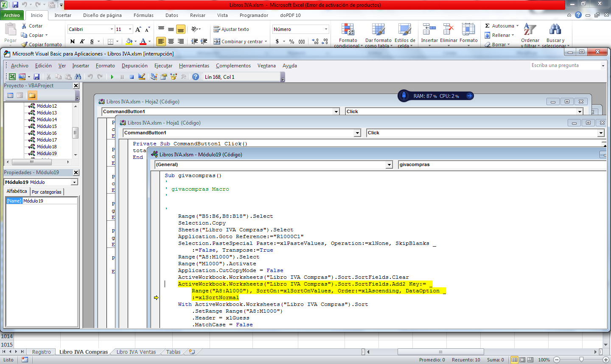Click Increase font size icon in ribbon

tap(138, 29)
